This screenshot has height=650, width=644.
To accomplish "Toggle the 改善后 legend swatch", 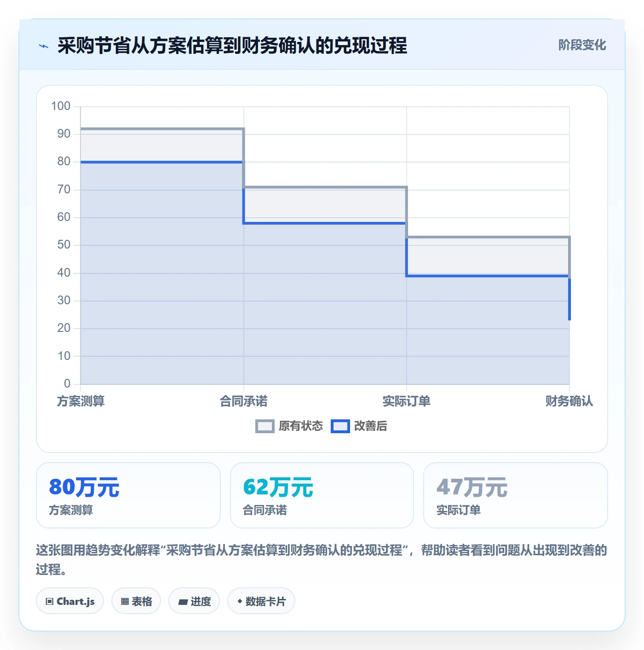I will [x=340, y=426].
